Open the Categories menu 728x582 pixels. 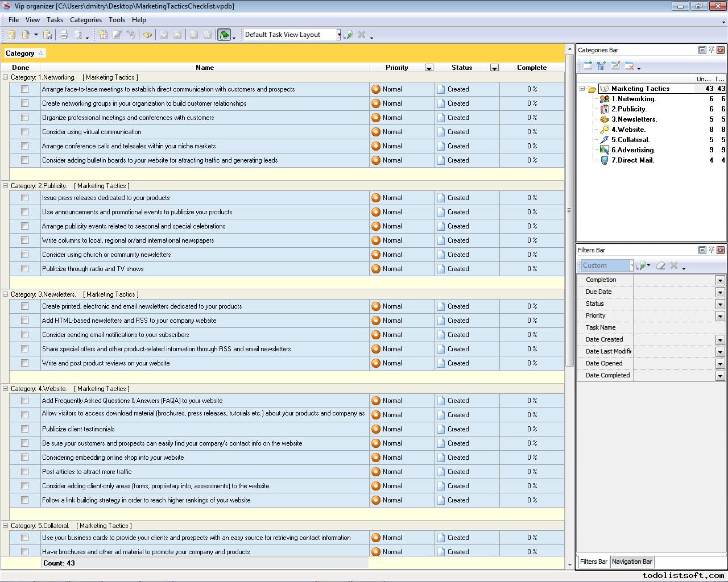[x=85, y=19]
